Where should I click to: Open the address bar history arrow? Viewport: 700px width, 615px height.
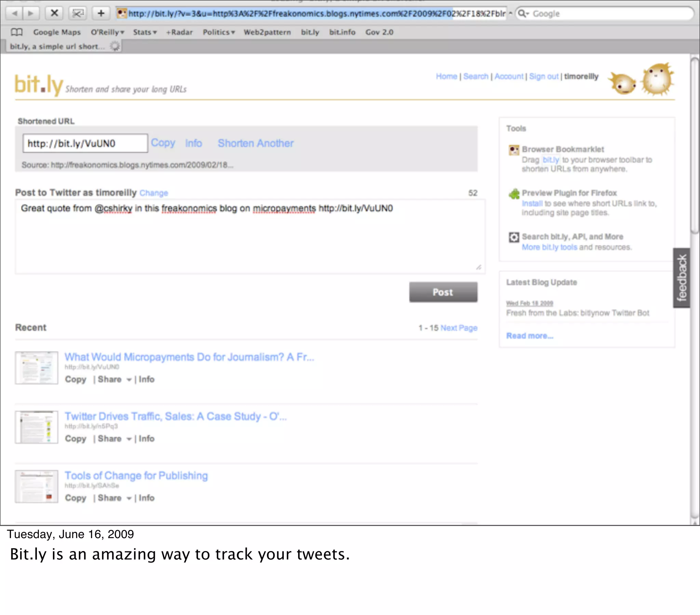(510, 13)
